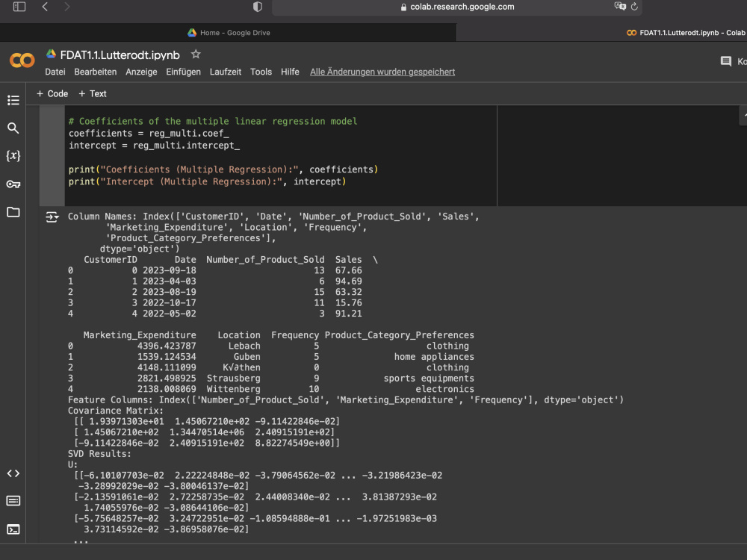Star the FDAT1.1.Lutterodt.ipynb notebook
Screen dimensions: 747x560
click(x=195, y=55)
